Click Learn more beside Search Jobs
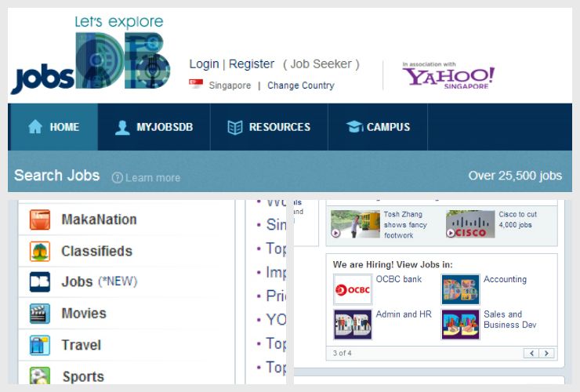 [147, 178]
